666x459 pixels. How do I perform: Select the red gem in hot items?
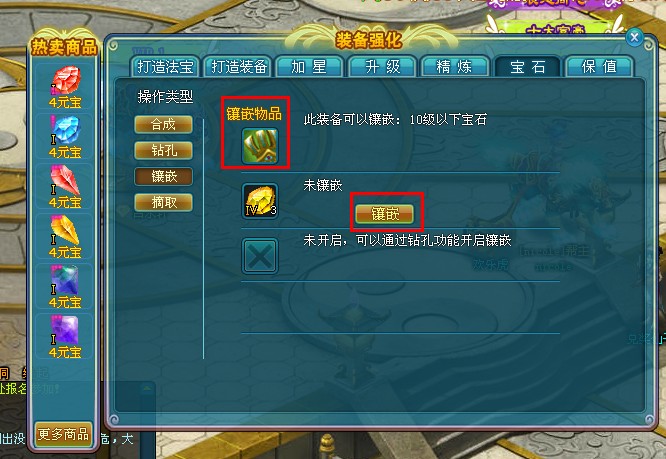(x=65, y=81)
